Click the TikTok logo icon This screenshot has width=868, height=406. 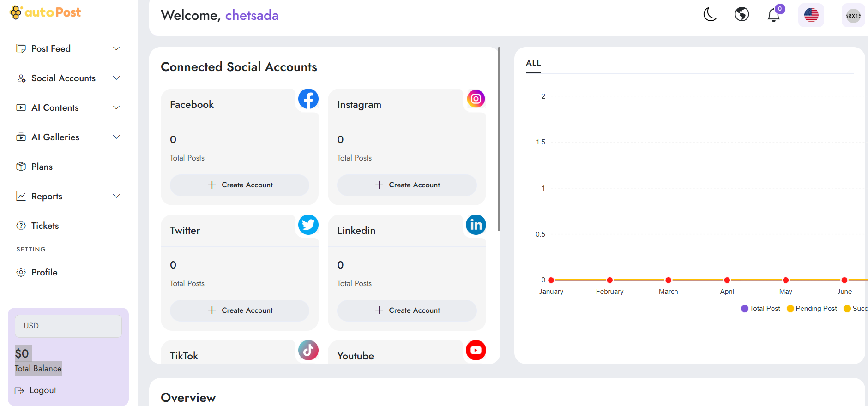(x=308, y=350)
